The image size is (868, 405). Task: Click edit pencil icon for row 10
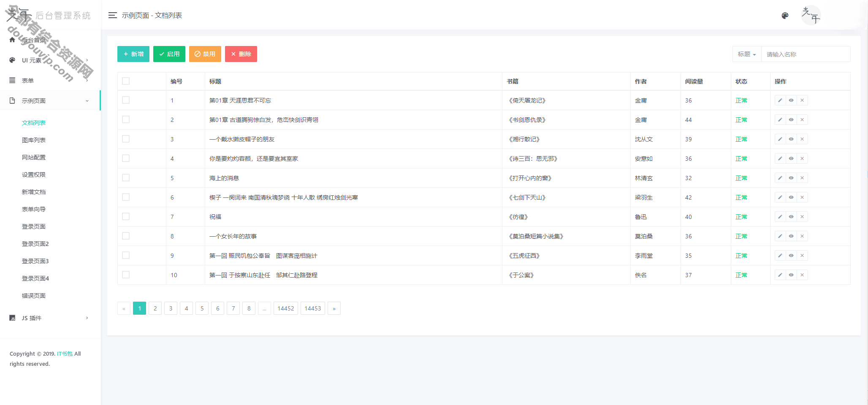(x=780, y=275)
